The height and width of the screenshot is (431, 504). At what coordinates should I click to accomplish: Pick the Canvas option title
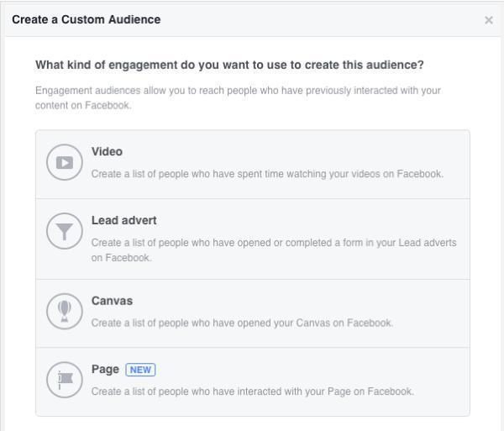[112, 301]
